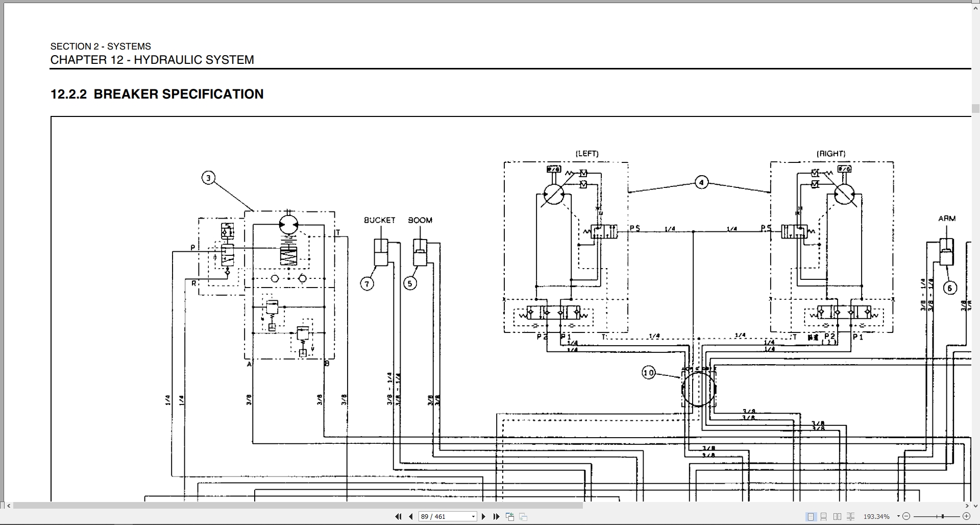Click the (LEFT) motor label

tap(587, 153)
